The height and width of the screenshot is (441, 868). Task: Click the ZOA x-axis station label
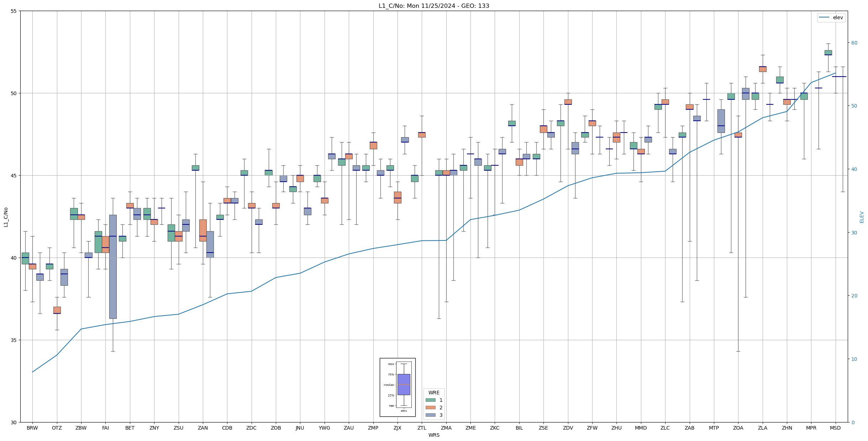point(738,428)
